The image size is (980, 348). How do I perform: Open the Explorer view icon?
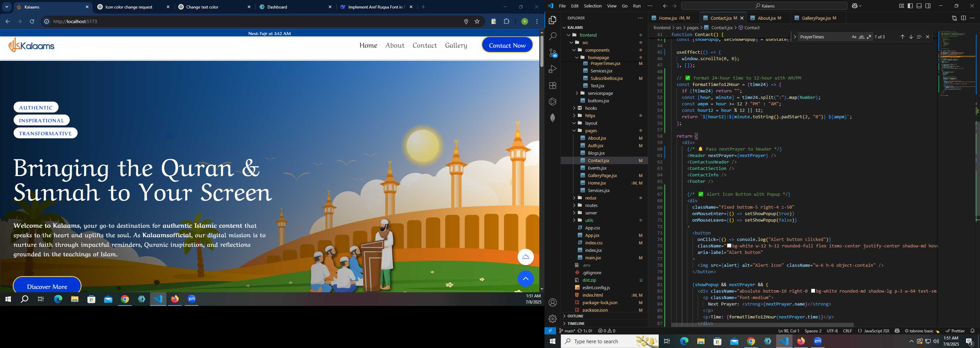[552, 20]
